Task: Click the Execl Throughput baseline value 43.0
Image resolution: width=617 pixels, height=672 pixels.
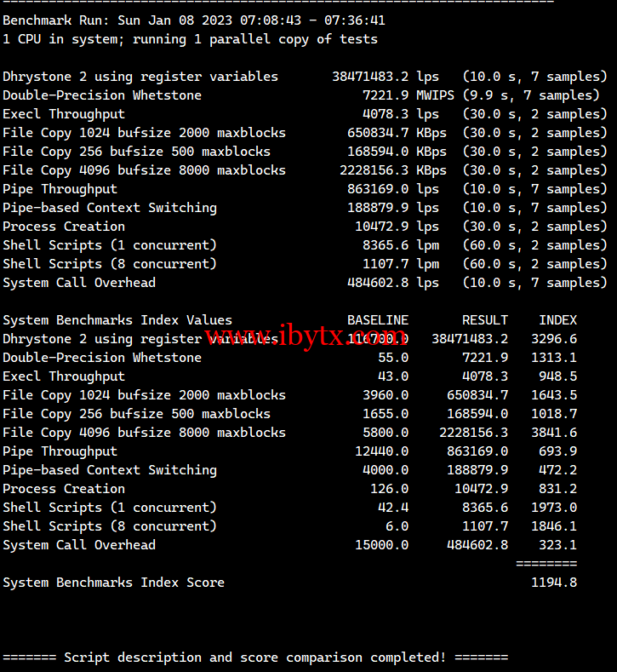Action: pyautogui.click(x=392, y=376)
